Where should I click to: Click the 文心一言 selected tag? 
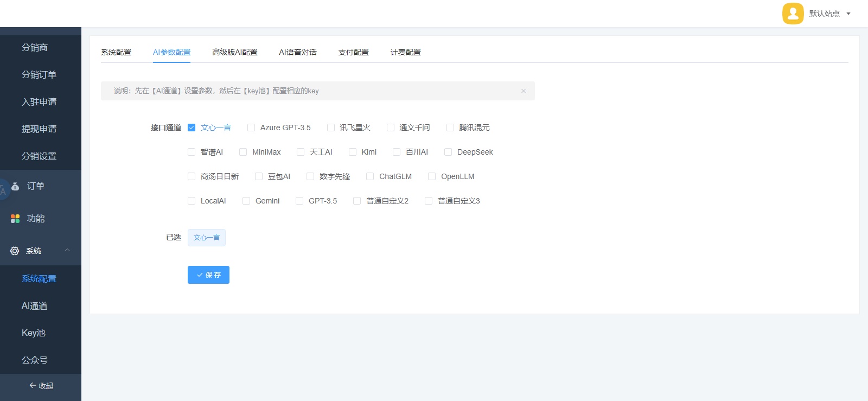[207, 238]
